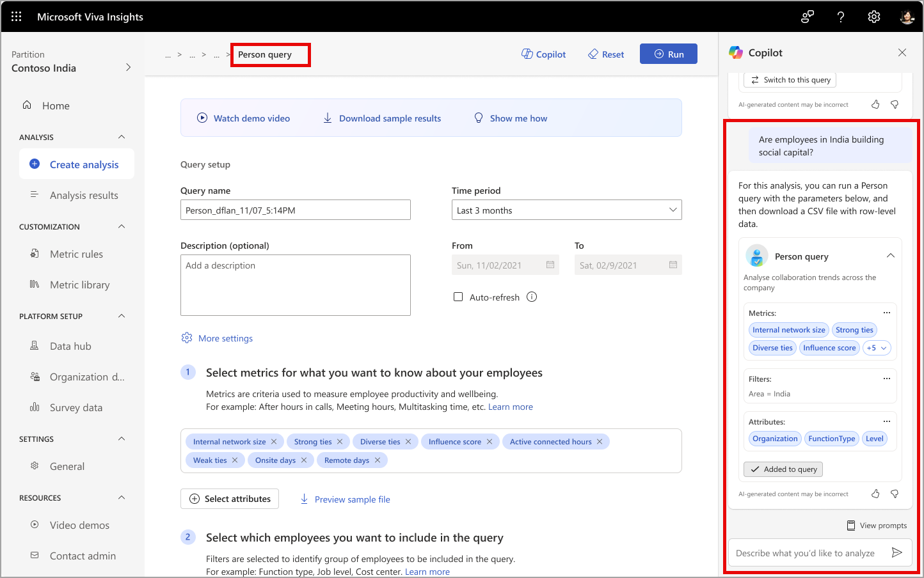Viewport: 924px width, 578px height.
Task: Click Learn more link under metrics
Action: point(511,407)
